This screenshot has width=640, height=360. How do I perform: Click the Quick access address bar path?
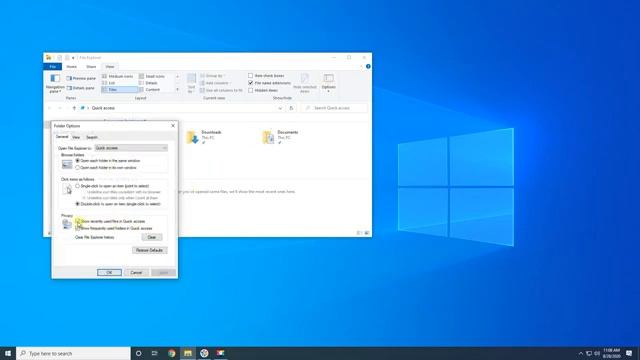pyautogui.click(x=103, y=108)
